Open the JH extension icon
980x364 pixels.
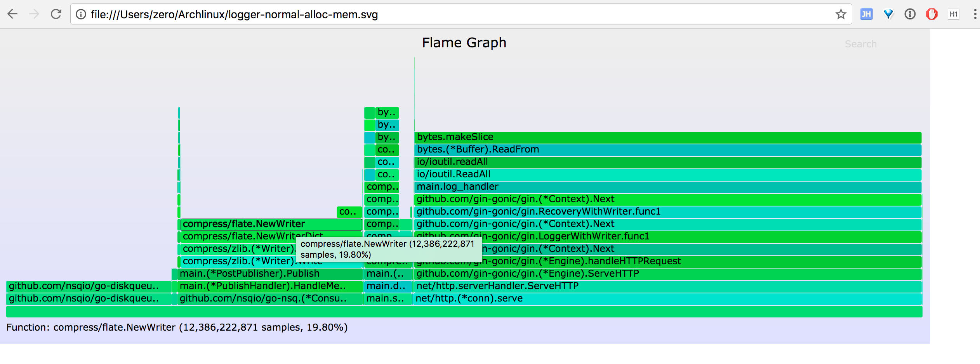(x=866, y=14)
